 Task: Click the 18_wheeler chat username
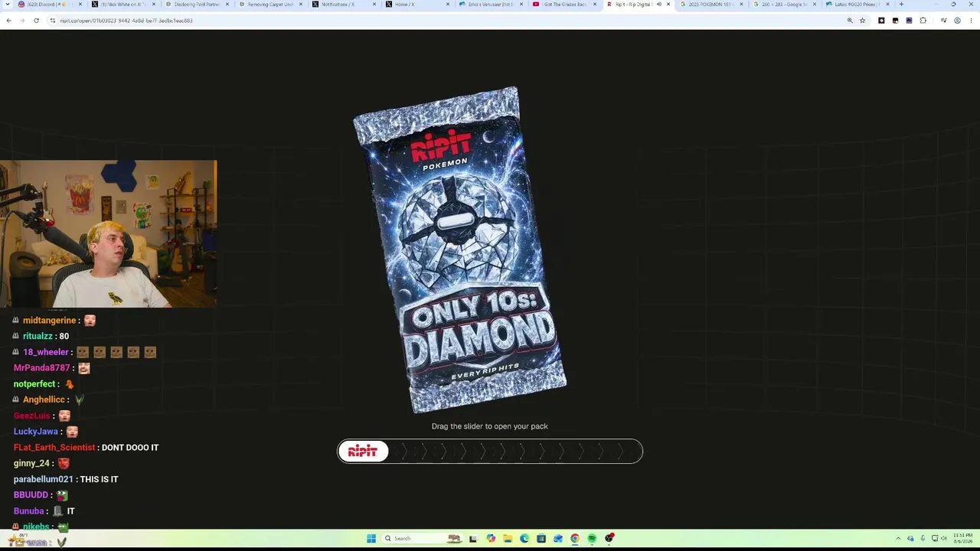click(46, 352)
